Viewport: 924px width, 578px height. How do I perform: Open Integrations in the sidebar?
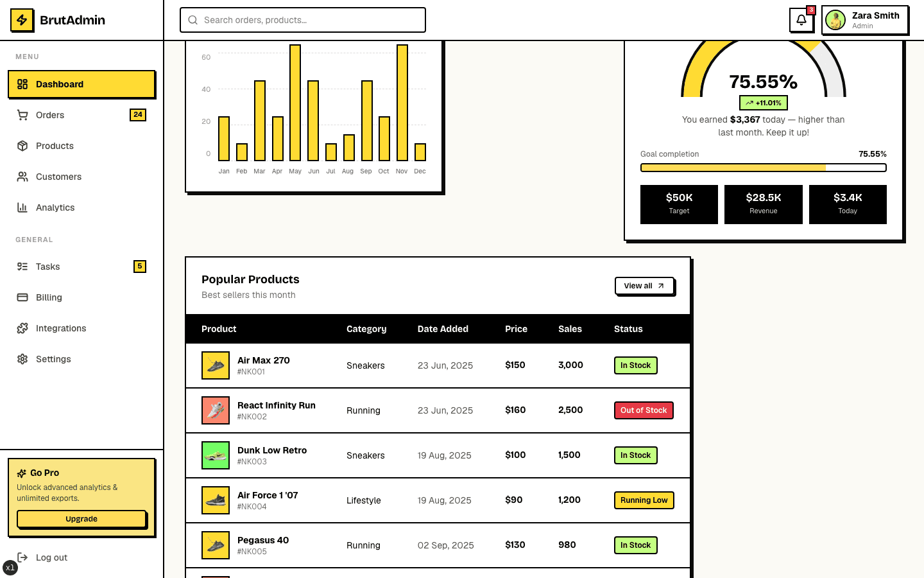81,328
